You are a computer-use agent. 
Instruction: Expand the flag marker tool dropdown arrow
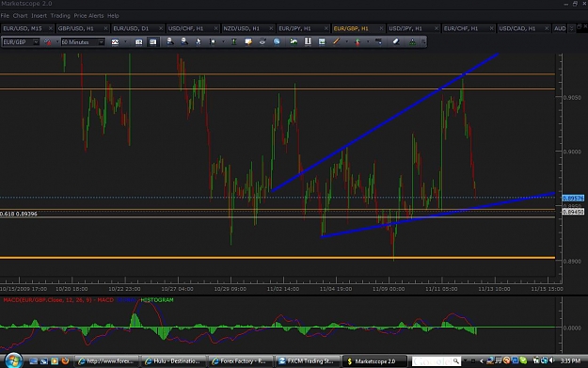pos(223,42)
